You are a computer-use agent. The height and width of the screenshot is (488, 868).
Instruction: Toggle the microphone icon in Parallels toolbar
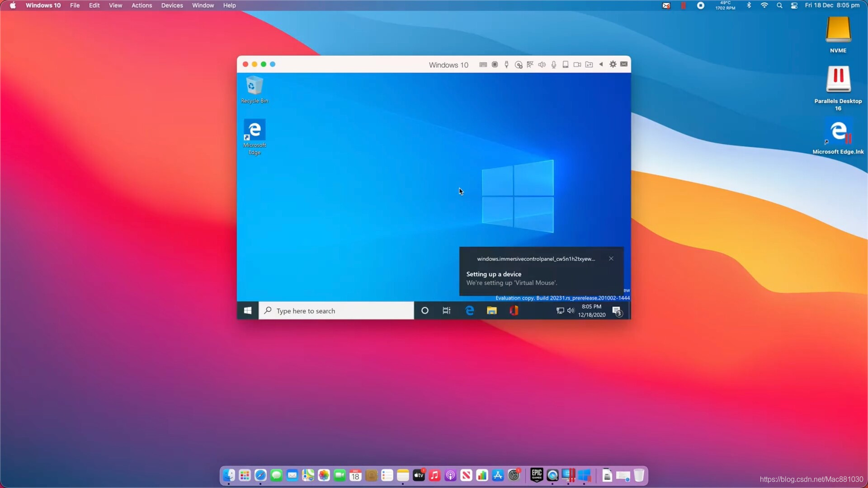[x=554, y=65]
